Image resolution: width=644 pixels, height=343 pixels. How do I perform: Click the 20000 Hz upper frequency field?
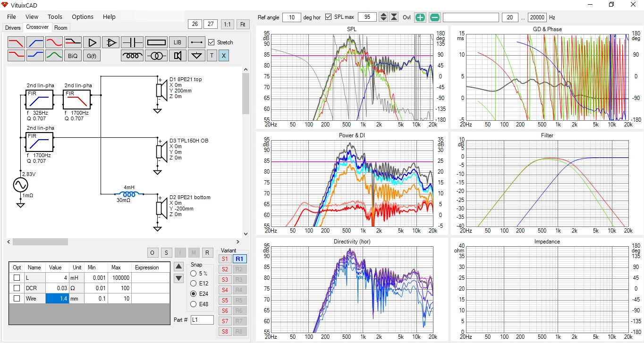[x=537, y=17]
